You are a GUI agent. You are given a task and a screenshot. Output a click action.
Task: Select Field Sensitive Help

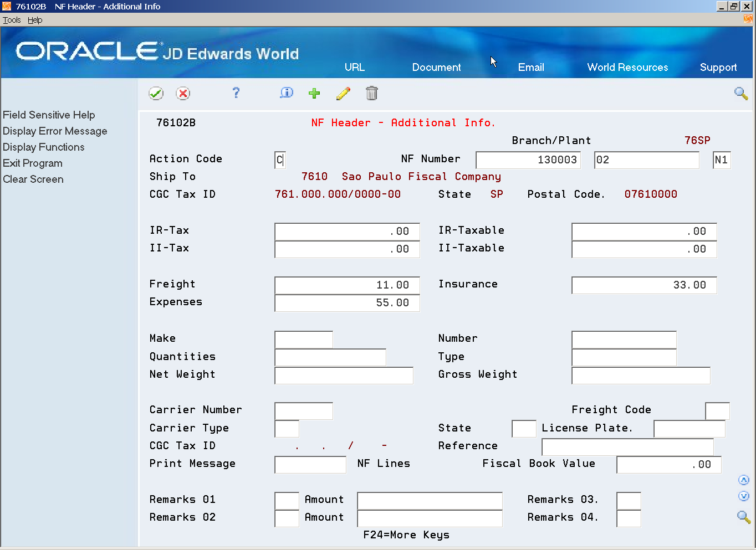tap(49, 115)
